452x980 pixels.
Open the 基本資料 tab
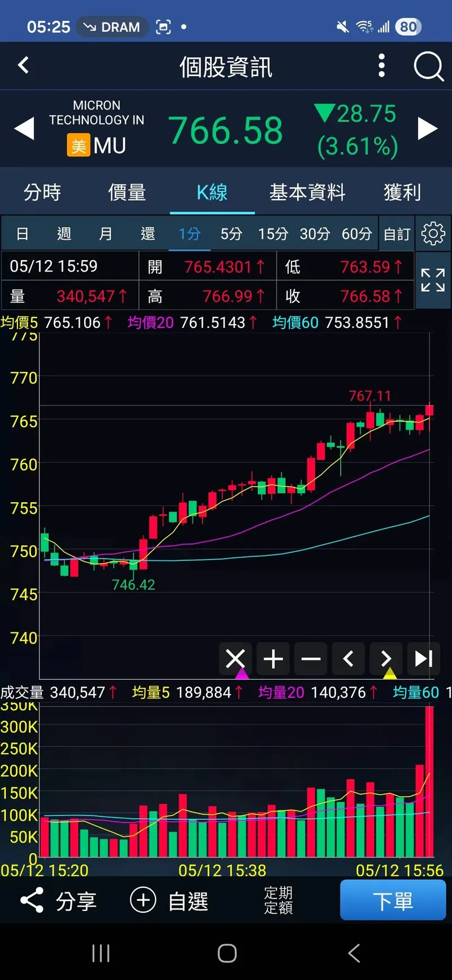tap(307, 192)
